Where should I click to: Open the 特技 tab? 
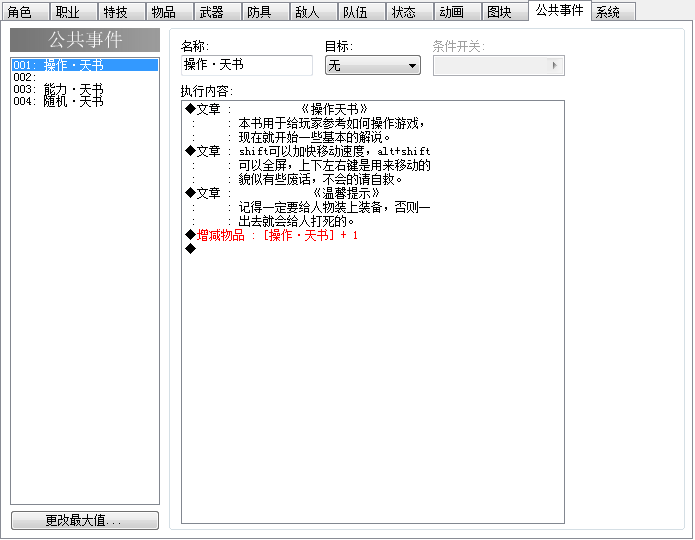tap(122, 12)
